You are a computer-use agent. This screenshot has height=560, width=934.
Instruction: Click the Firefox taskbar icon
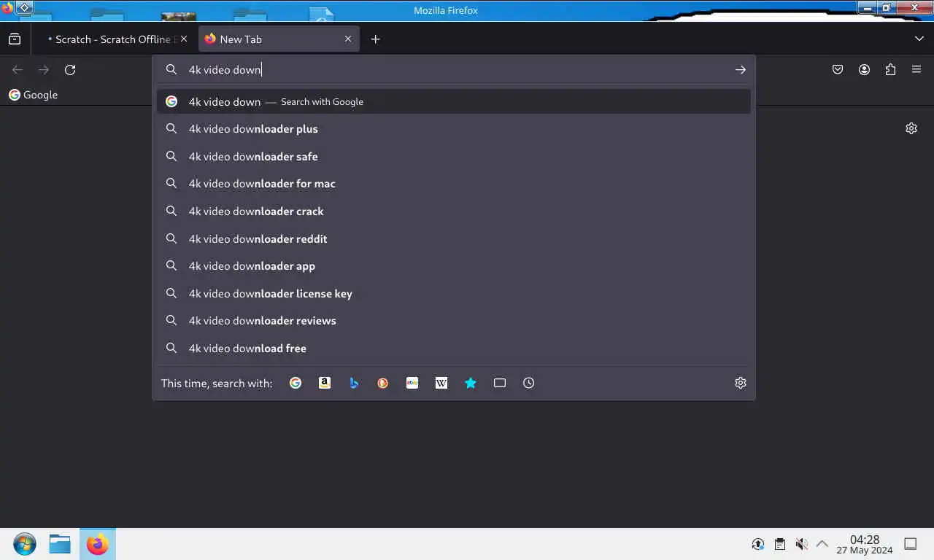click(x=97, y=544)
